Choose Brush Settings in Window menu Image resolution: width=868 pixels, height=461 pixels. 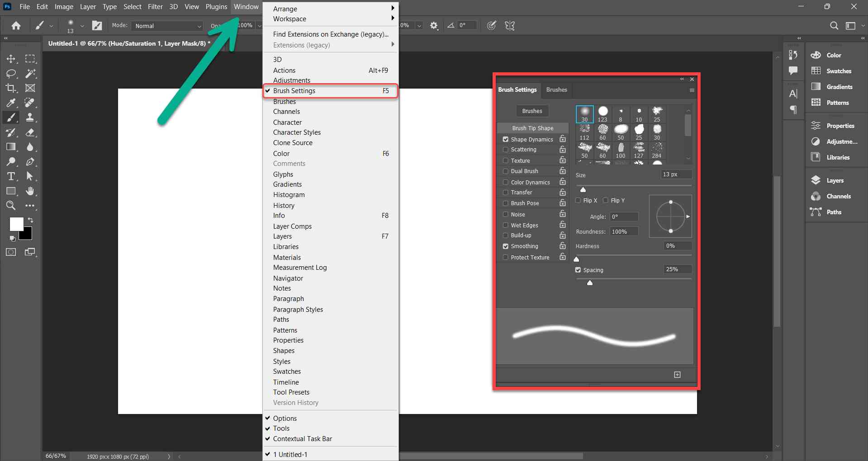[331, 91]
